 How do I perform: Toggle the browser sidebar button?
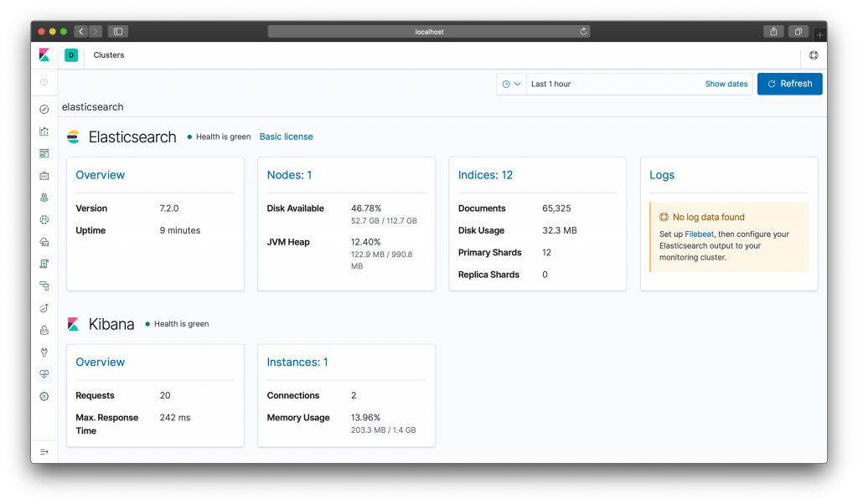click(117, 32)
